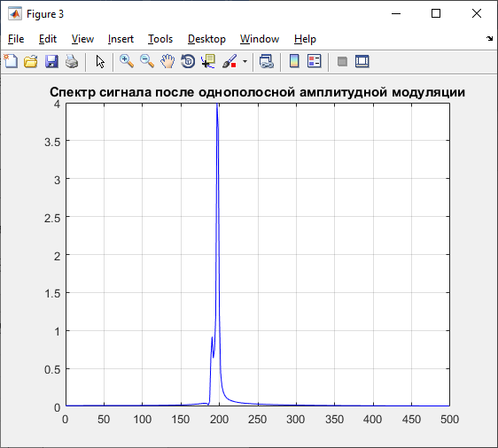This screenshot has height=448, width=498.
Task: Select the Data Cursor tool
Action: click(x=208, y=61)
